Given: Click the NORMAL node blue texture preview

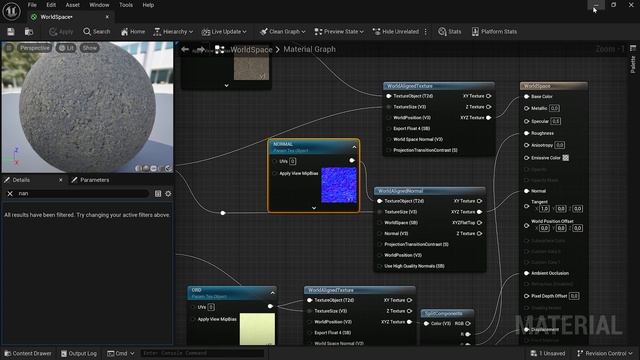Looking at the screenshot, I should [x=339, y=185].
